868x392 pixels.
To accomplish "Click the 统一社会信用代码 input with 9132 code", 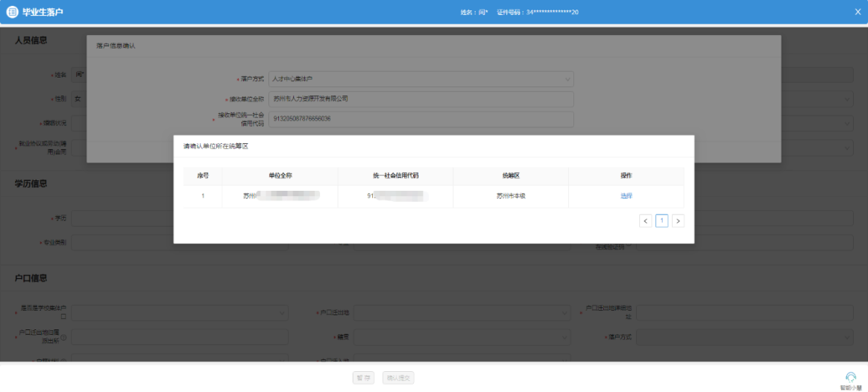I will (421, 119).
